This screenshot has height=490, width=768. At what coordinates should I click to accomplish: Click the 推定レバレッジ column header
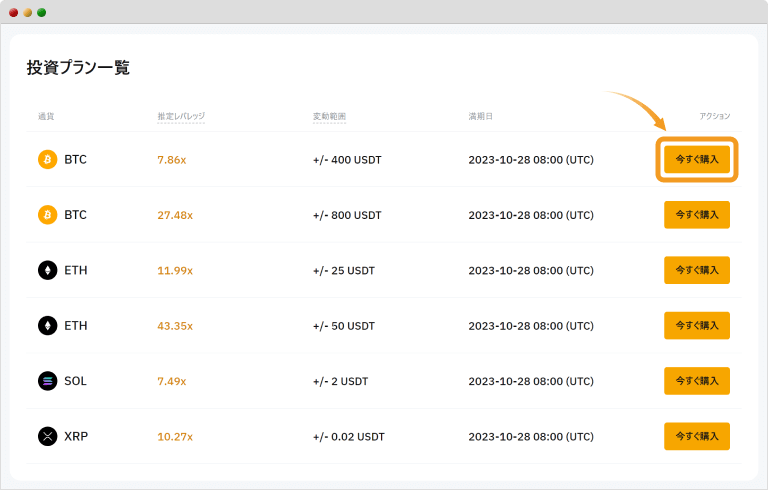click(x=181, y=116)
